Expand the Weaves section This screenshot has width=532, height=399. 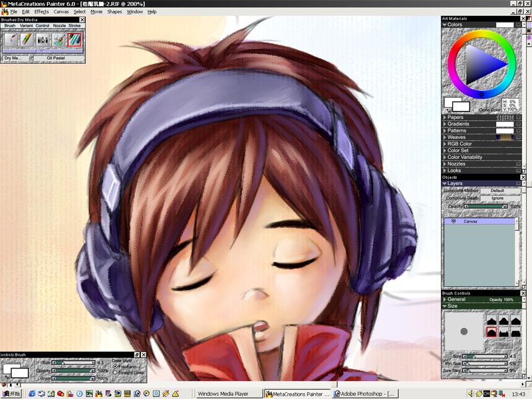pyautogui.click(x=445, y=138)
